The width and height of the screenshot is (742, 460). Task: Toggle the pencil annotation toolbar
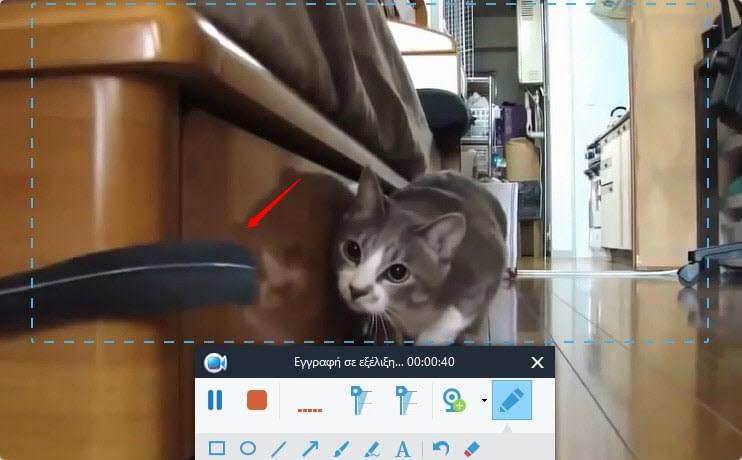coord(511,400)
